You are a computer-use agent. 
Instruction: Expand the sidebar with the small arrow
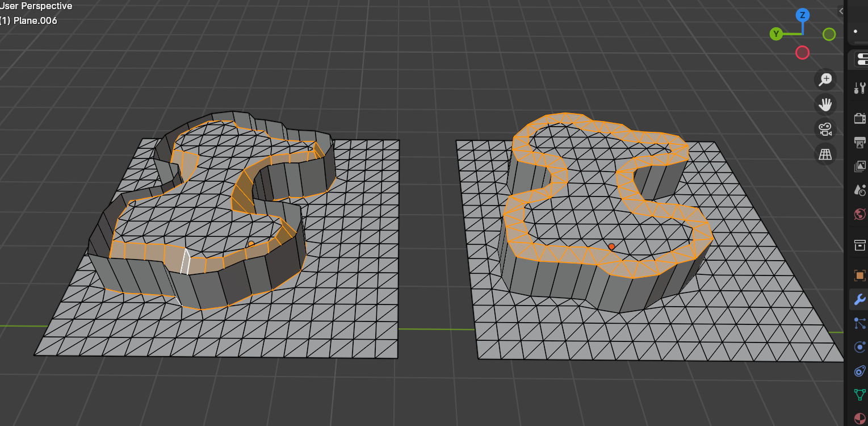[841, 11]
